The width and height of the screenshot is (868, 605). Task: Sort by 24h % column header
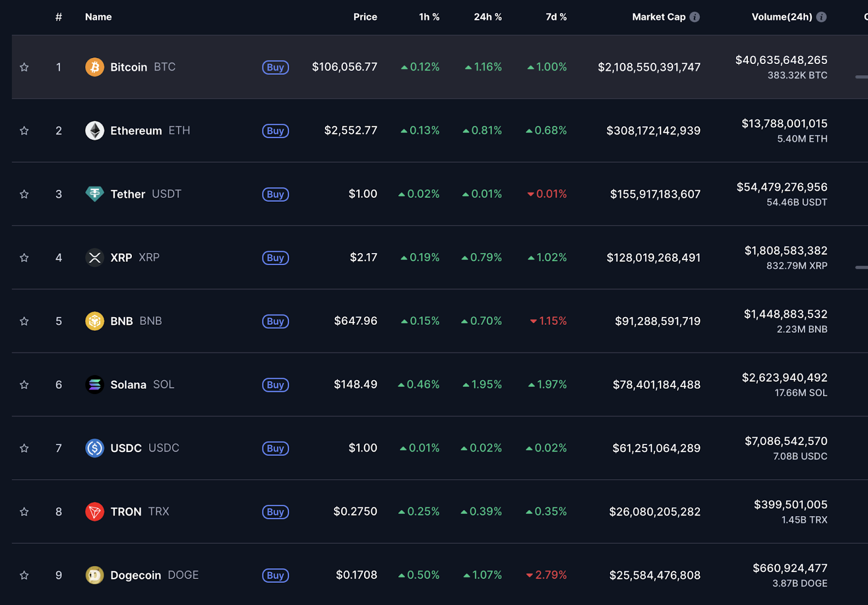[x=488, y=17]
